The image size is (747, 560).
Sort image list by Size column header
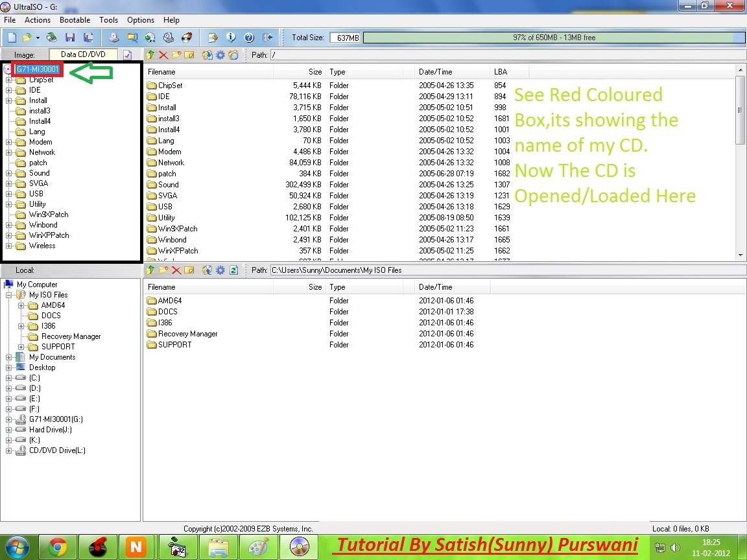click(x=300, y=72)
